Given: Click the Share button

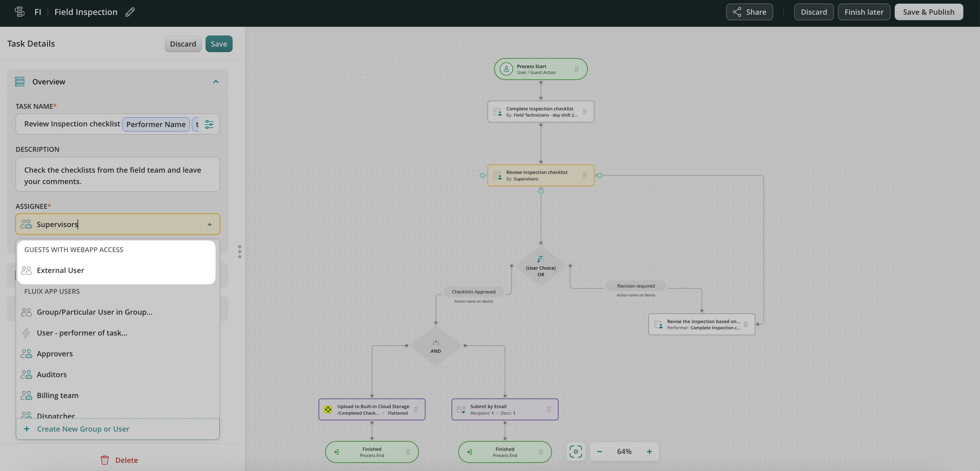Looking at the screenshot, I should pyautogui.click(x=749, y=12).
